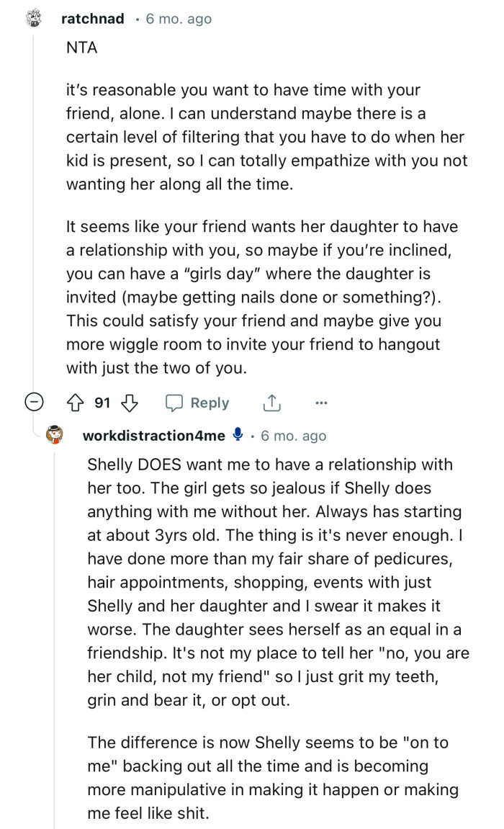The width and height of the screenshot is (504, 829).
Task: Open workdistraction4me's user profile link
Action: tap(154, 436)
